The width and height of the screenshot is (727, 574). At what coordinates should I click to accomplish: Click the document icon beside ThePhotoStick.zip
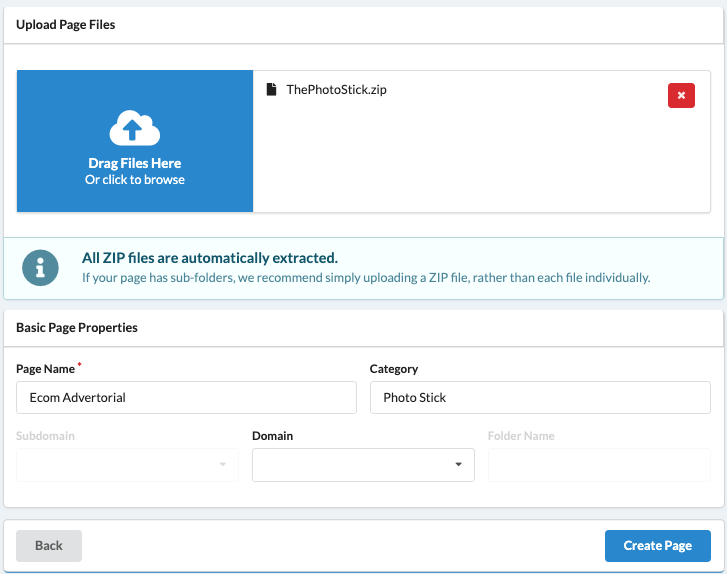coord(271,89)
